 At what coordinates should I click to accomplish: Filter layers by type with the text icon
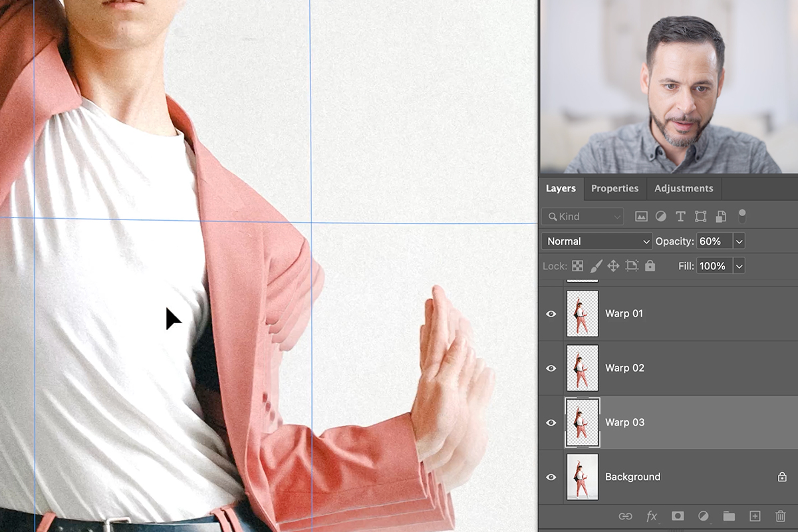coord(680,216)
